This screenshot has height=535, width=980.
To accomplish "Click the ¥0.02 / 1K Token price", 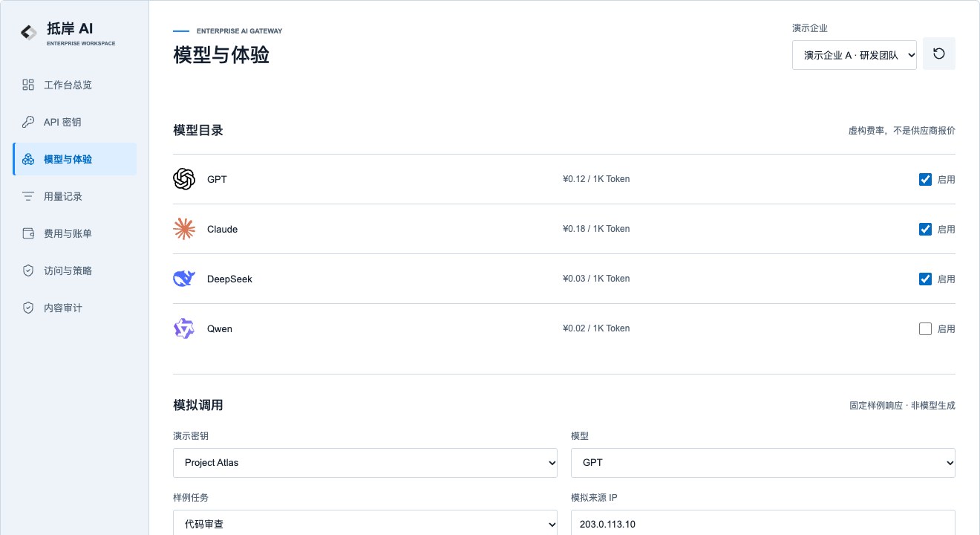I will (596, 328).
